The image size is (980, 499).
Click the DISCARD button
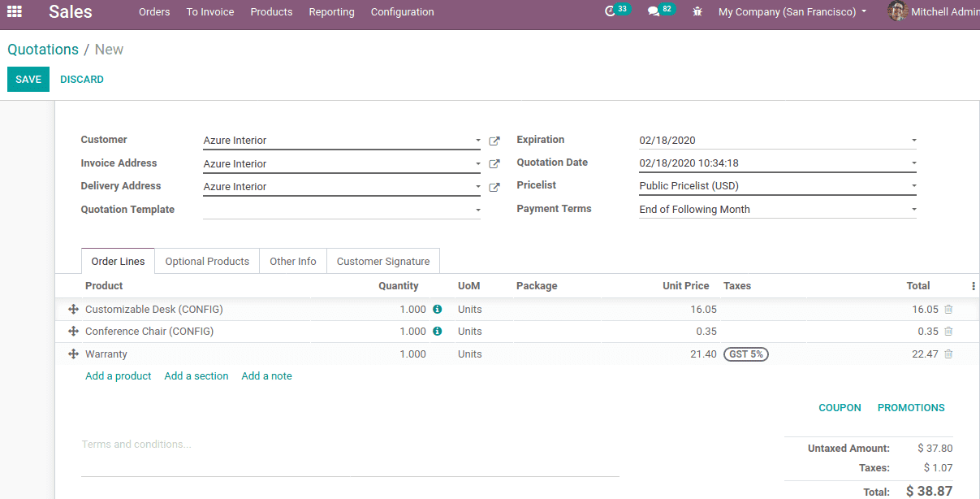coord(82,80)
